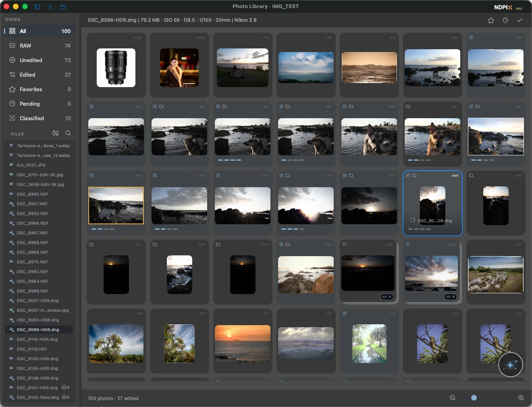The height and width of the screenshot is (407, 532).
Task: Click the checkmark icon in the header
Action: tap(520, 20)
